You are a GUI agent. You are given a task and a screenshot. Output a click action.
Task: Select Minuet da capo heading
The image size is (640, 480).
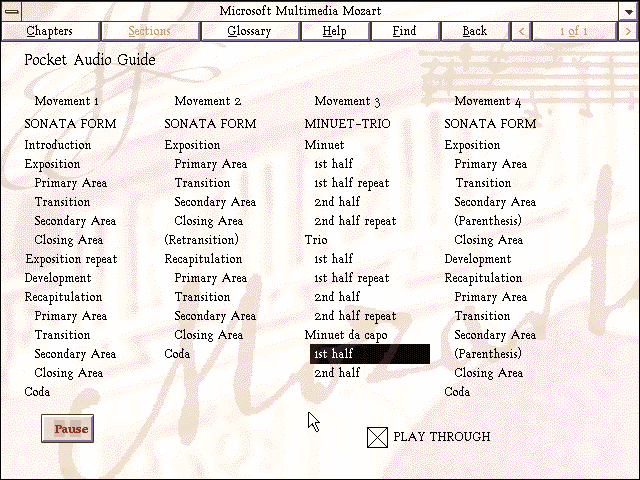(346, 336)
